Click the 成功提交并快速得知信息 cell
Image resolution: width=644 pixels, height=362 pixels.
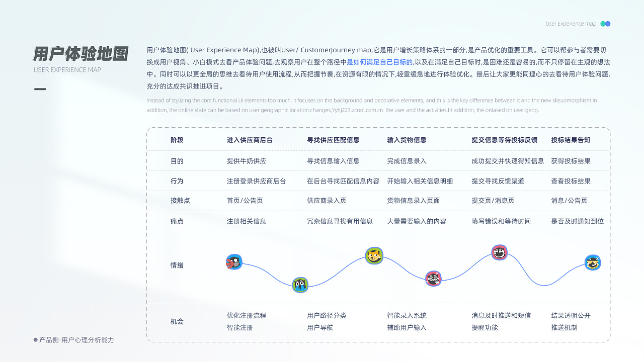tap(508, 161)
